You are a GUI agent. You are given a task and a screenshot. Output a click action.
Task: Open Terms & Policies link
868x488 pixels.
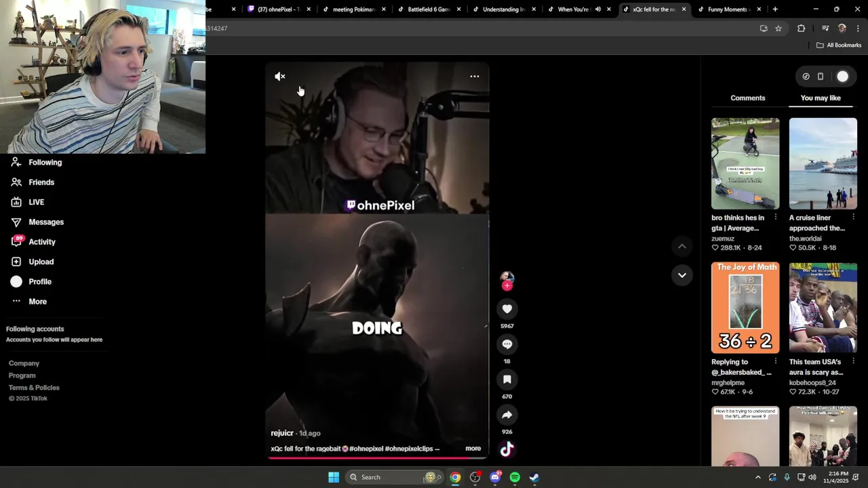click(34, 388)
